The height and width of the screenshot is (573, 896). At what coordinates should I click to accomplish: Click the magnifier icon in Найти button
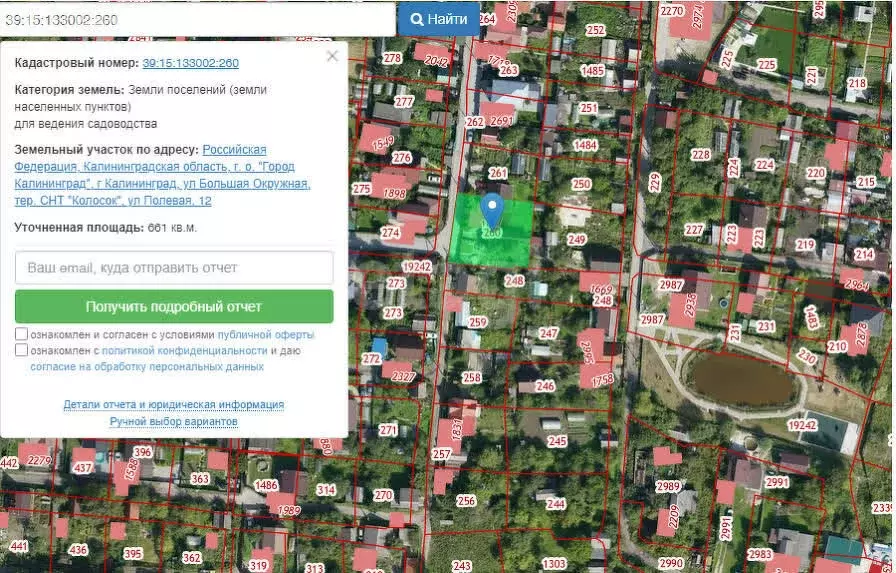coord(416,19)
